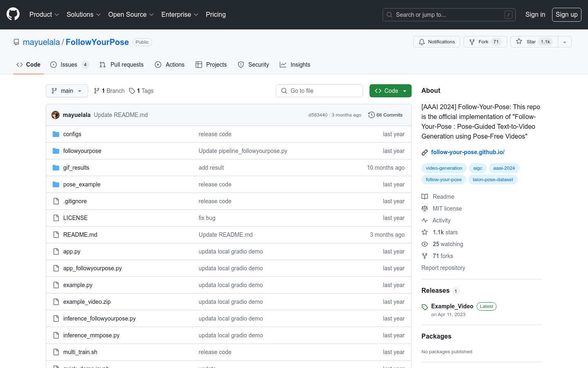Viewport: 588px width, 368px height.
Task: Open the follow-your-pose.github.io link
Action: tap(468, 152)
